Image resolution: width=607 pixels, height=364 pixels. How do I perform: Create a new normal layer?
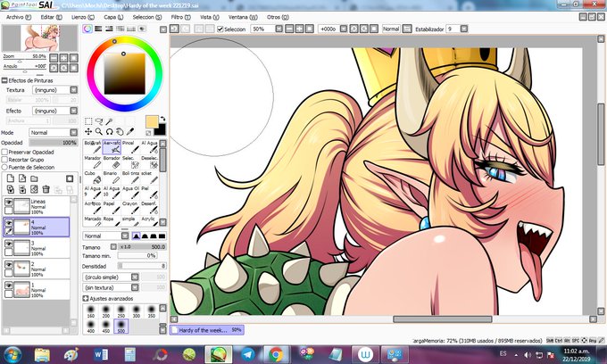coord(11,178)
